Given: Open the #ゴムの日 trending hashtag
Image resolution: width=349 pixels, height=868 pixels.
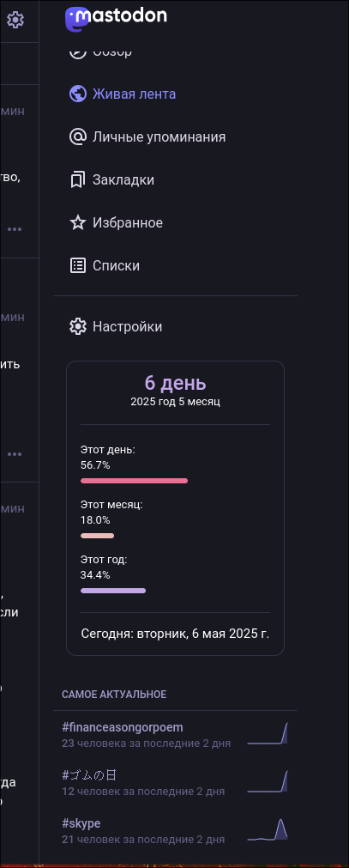Looking at the screenshot, I should [x=89, y=775].
